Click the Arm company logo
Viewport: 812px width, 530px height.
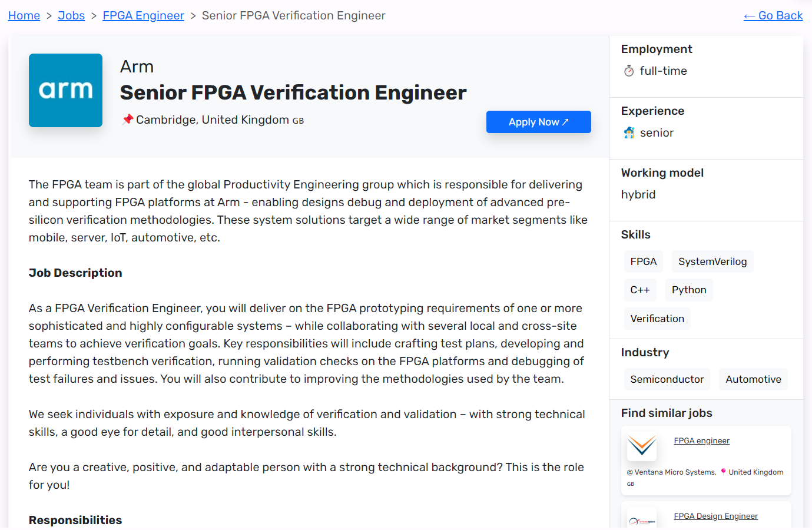[x=65, y=90]
